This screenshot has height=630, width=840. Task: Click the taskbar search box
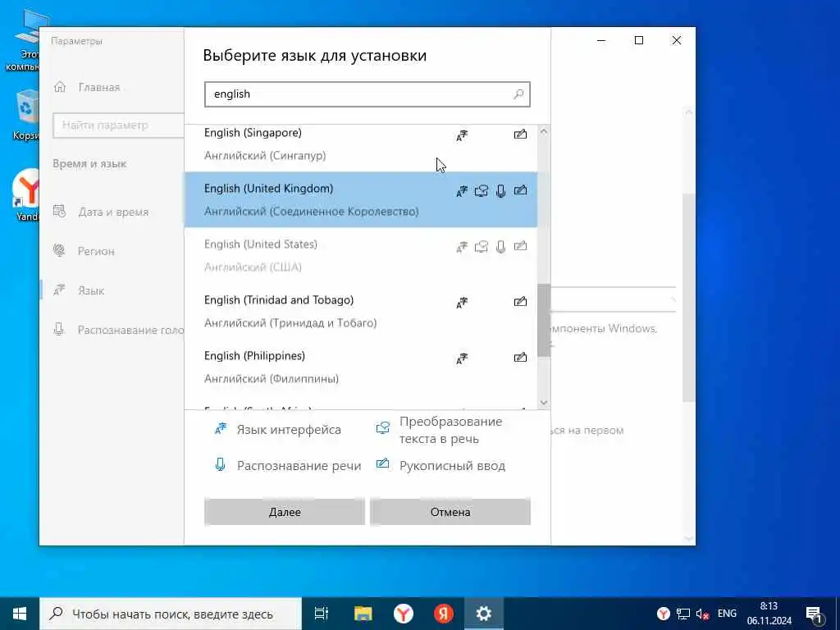171,614
